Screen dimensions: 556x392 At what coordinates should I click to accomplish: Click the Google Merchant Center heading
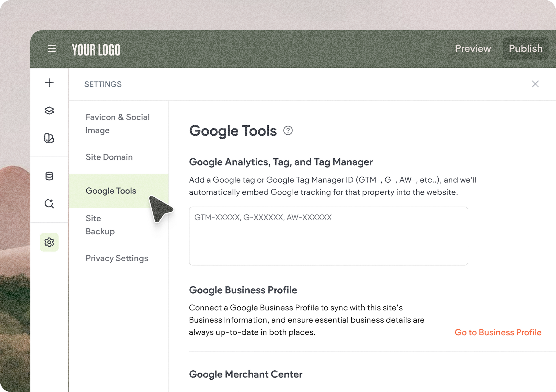click(246, 374)
